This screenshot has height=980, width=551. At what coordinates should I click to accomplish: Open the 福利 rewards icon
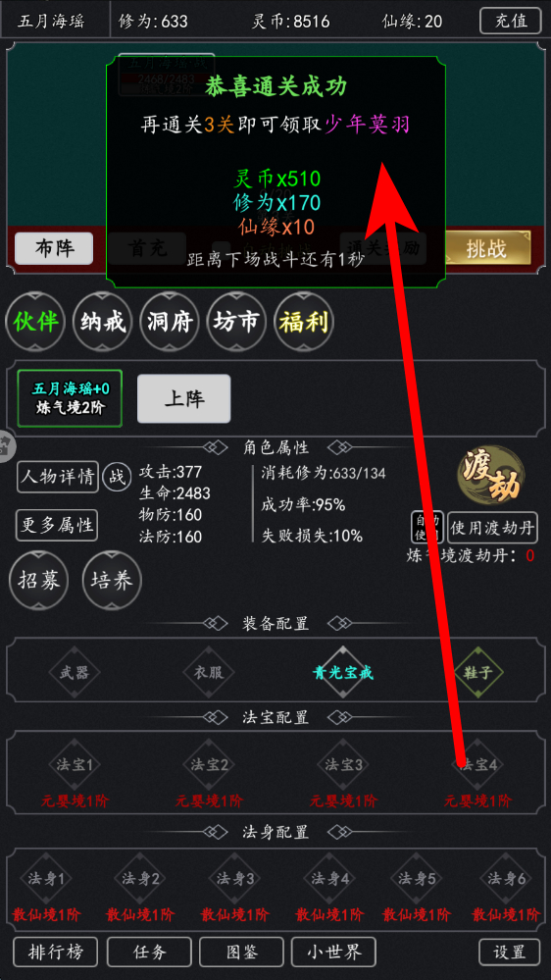304,322
